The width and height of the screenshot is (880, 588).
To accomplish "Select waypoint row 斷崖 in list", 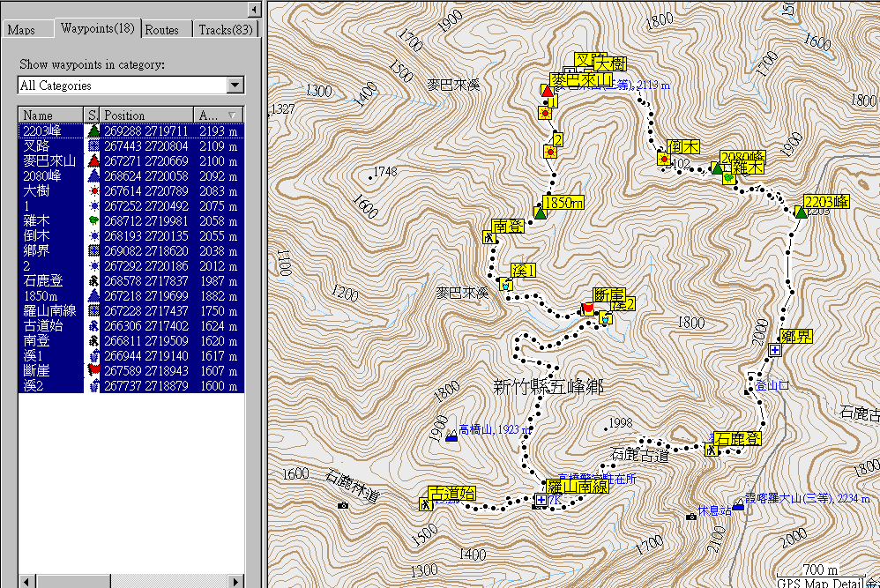I will coord(131,371).
